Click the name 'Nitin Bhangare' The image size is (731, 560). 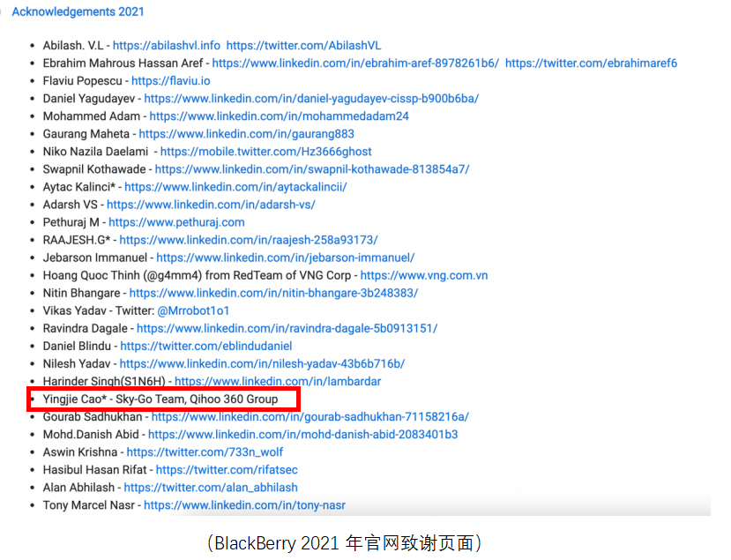82,294
